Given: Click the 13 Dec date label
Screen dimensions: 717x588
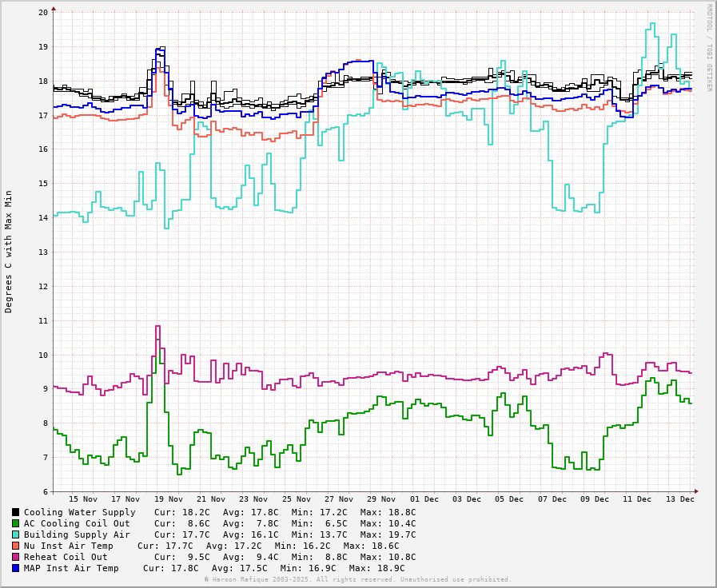Looking at the screenshot, I should [680, 499].
